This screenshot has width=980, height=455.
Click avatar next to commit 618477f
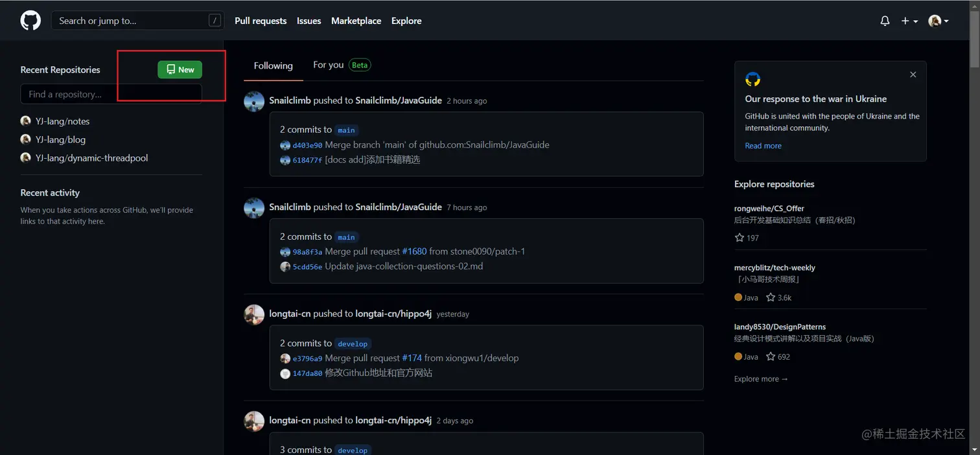[x=285, y=160]
